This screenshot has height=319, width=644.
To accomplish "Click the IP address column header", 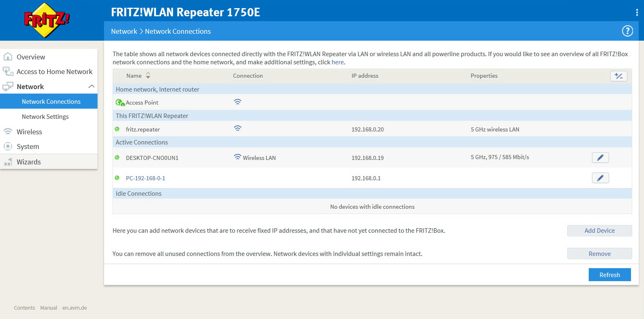I will tap(365, 76).
